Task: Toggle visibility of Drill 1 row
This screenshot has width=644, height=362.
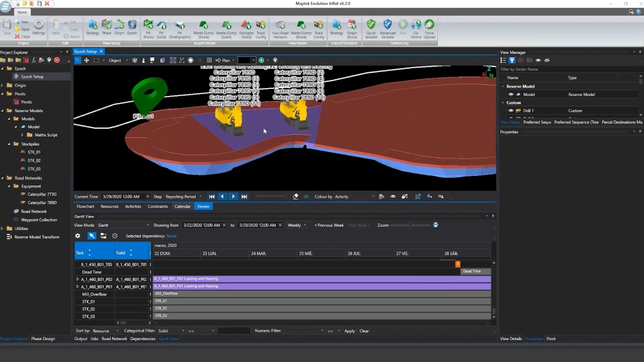Action: coord(511,111)
